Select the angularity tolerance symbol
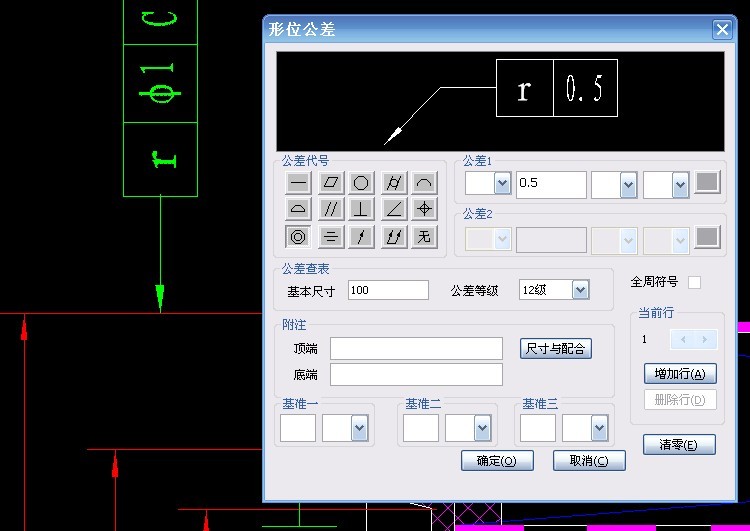Viewport: 750px width, 531px height. tap(393, 209)
